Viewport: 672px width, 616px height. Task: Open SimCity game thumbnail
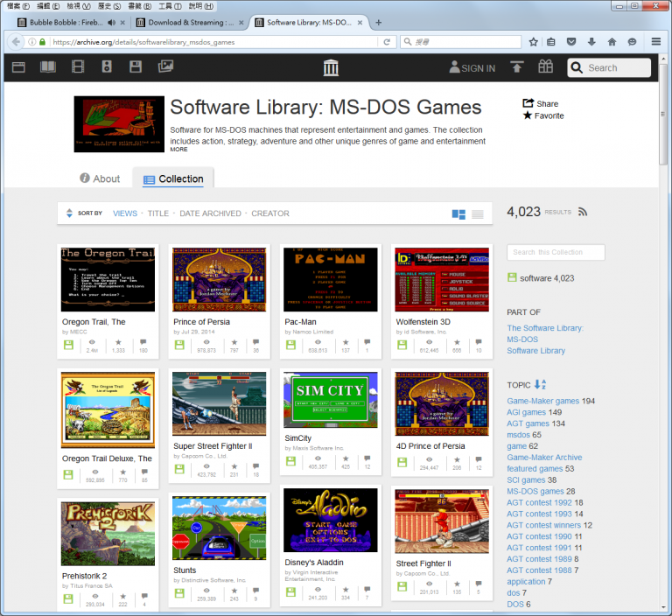click(x=331, y=400)
